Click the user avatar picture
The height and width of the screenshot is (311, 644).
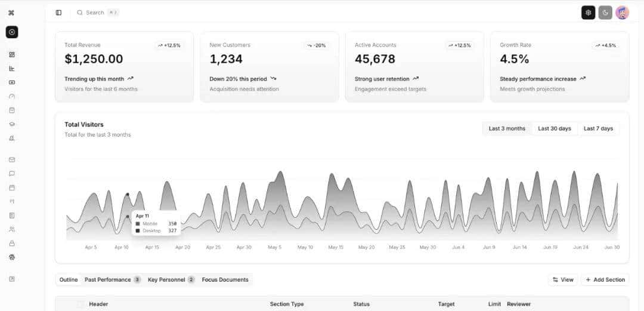(x=622, y=13)
